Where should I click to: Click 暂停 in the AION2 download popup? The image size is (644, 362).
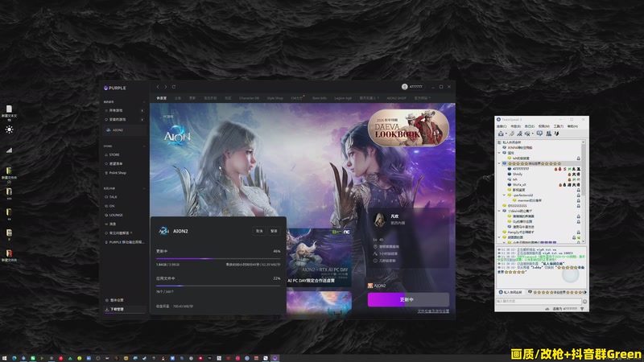click(274, 231)
